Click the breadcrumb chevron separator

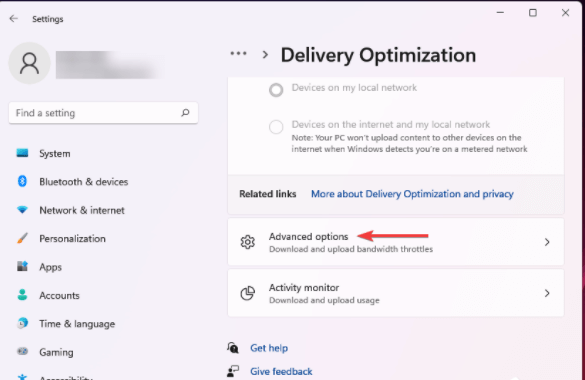pos(265,54)
